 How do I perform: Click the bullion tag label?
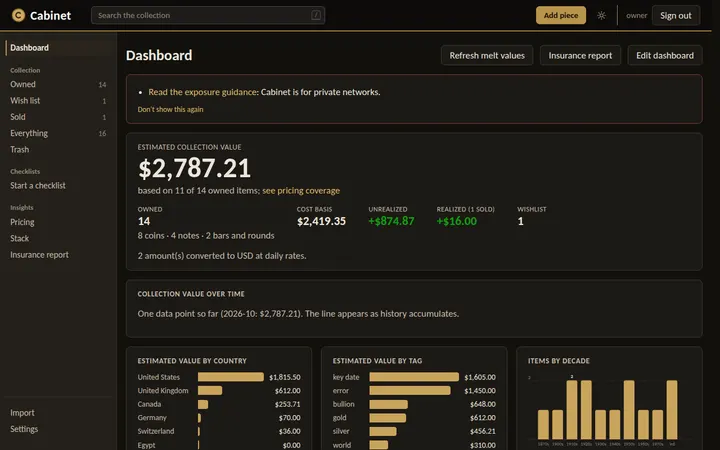coord(343,404)
